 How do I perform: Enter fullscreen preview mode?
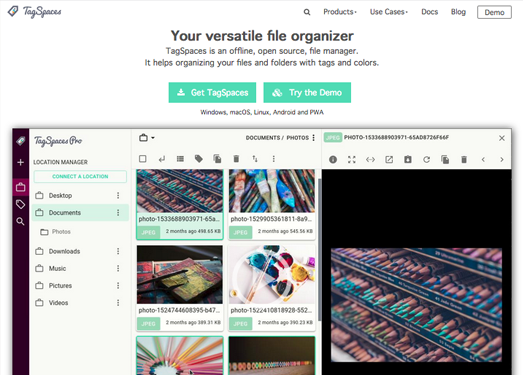(x=352, y=160)
